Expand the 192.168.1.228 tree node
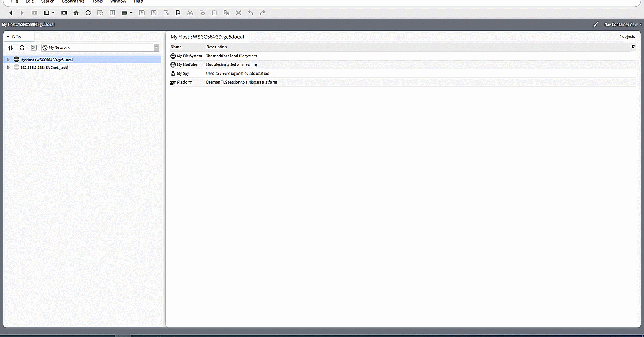The width and height of the screenshot is (644, 337). (8, 68)
